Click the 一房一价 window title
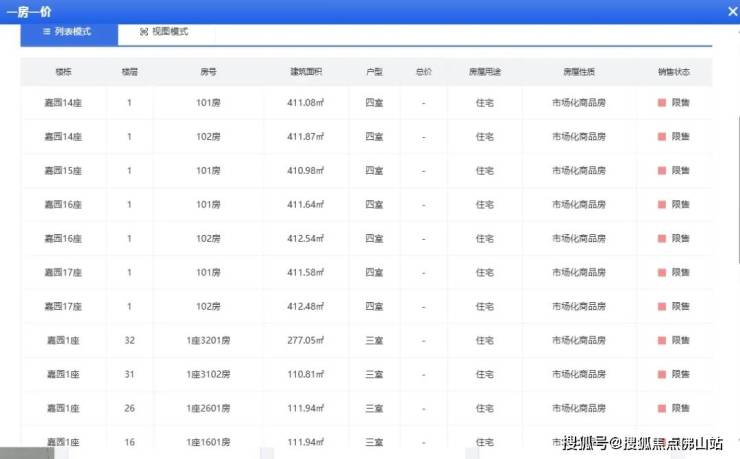 pos(29,11)
